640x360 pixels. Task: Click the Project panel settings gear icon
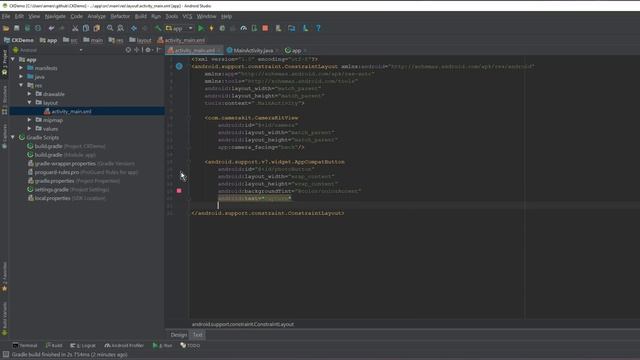tap(148, 50)
